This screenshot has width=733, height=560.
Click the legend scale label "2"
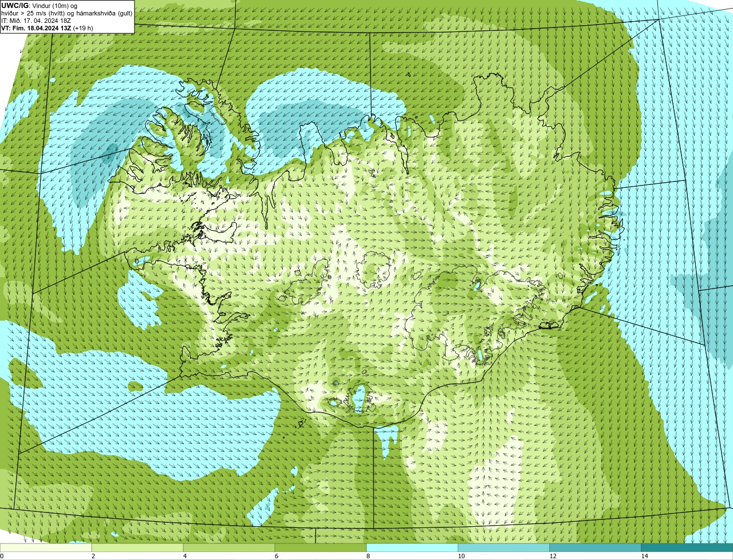pyautogui.click(x=93, y=556)
